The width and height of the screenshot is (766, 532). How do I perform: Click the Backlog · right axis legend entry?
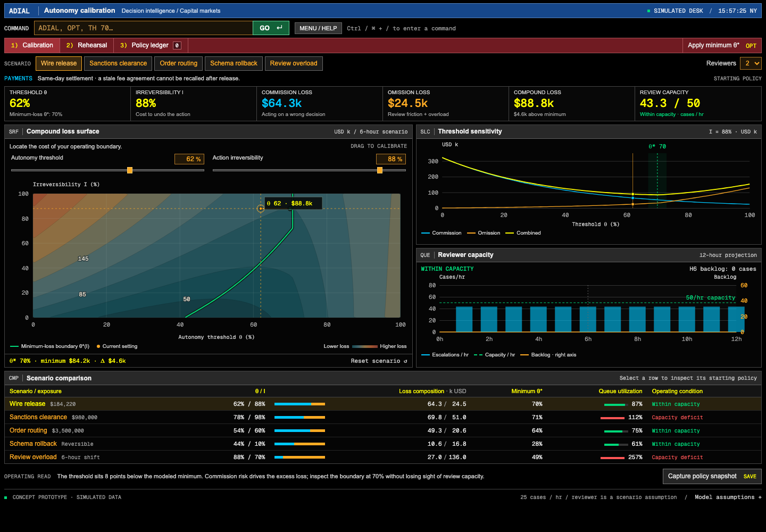[548, 355]
